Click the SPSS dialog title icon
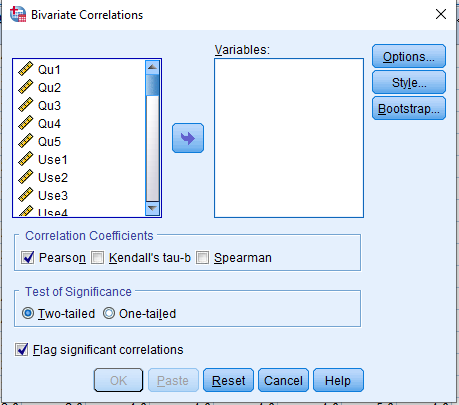The image size is (459, 405). click(x=18, y=14)
